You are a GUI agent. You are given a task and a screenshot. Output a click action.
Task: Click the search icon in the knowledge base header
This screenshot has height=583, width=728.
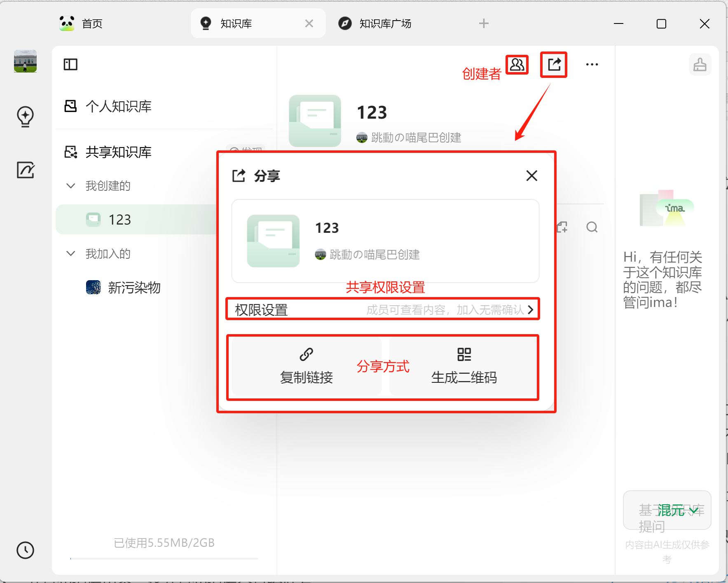592,227
